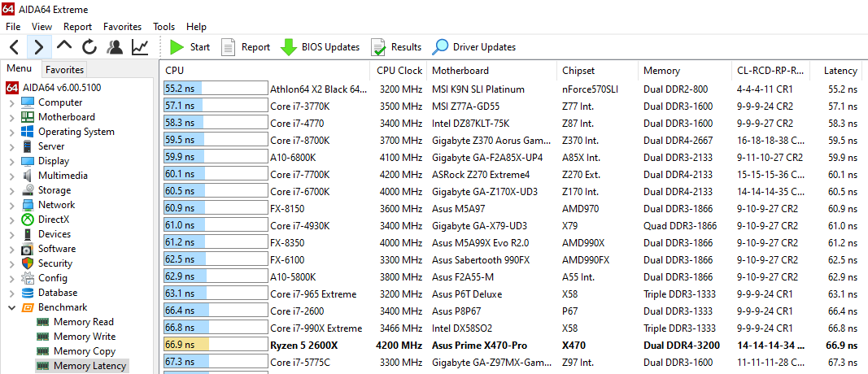The image size is (868, 374).
Task: Switch to the Menu tab
Action: coord(19,69)
